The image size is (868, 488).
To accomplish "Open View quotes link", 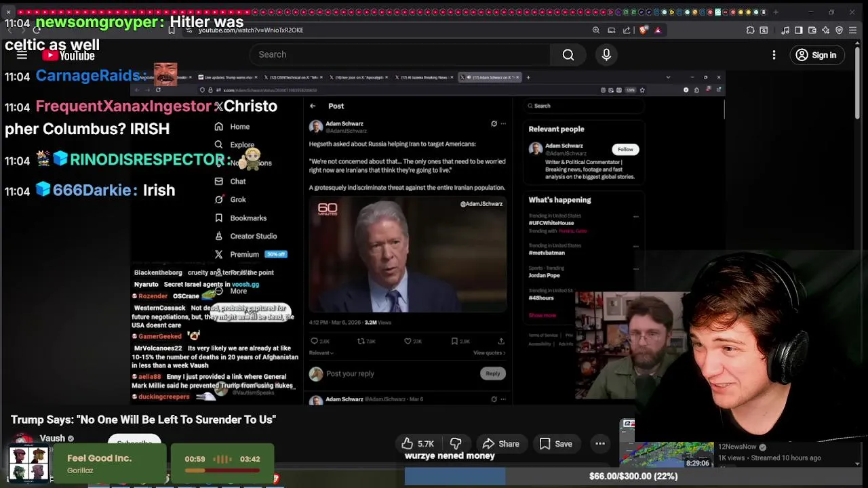I will click(x=489, y=353).
